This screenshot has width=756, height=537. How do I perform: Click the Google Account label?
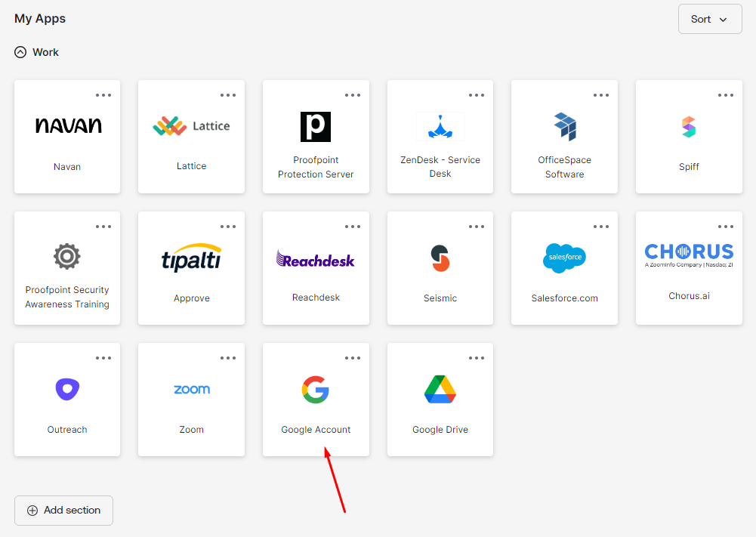pos(316,430)
